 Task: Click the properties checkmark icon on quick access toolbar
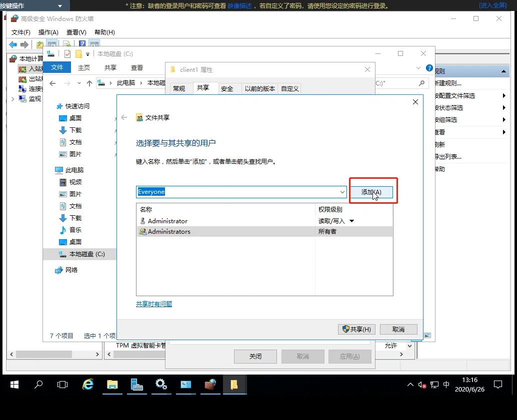coord(68,53)
